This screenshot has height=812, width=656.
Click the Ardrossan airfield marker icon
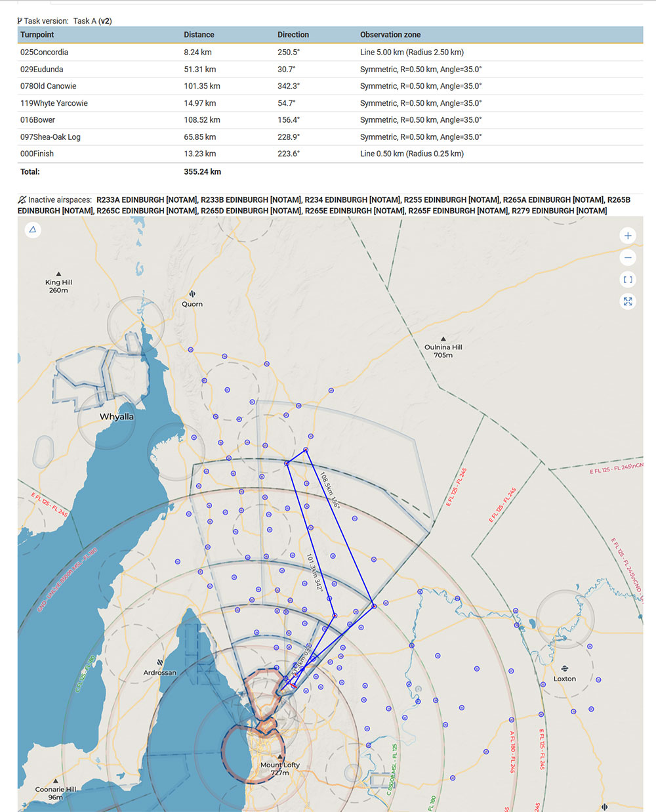coord(160,663)
